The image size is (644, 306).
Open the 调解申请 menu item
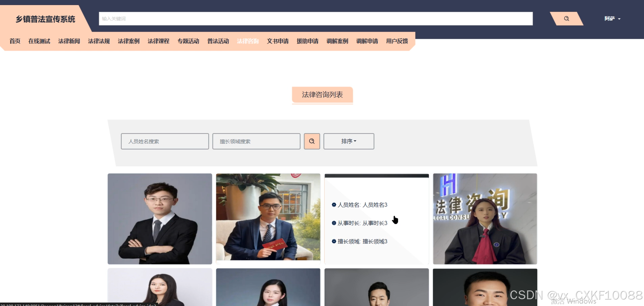(x=367, y=41)
